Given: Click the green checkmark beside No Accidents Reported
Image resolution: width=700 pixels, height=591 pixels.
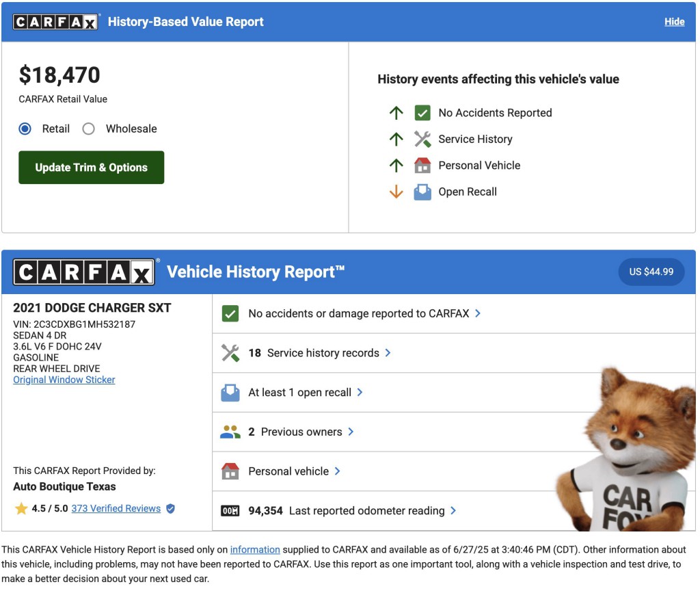Looking at the screenshot, I should click(422, 113).
